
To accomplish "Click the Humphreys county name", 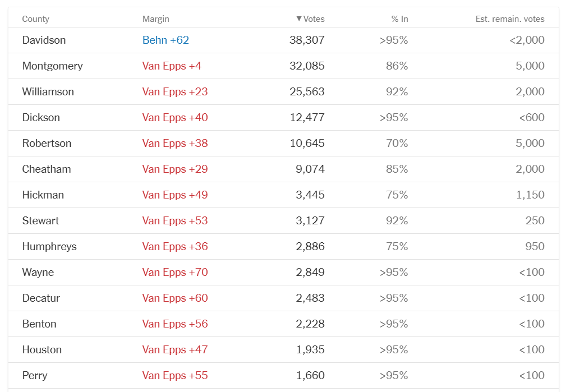I will (49, 247).
